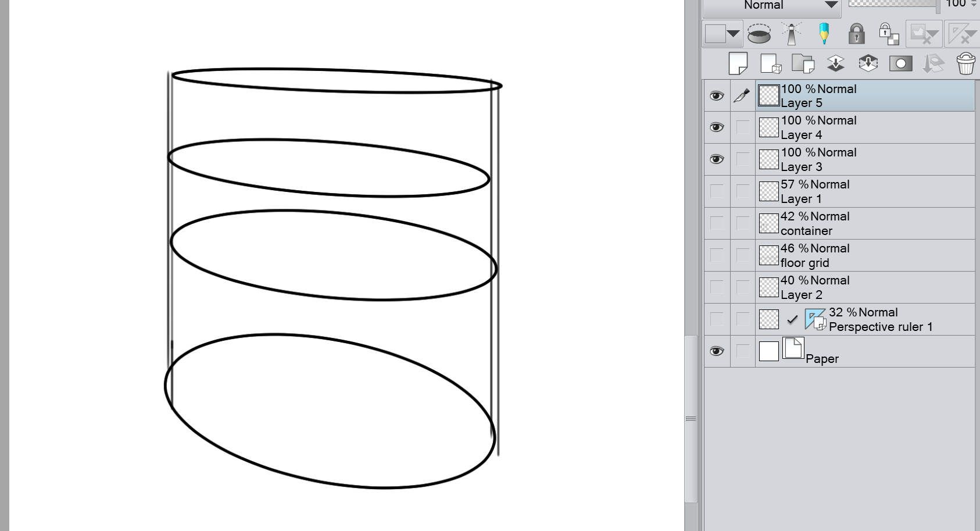
Task: Delete layer with trash can icon
Action: (x=965, y=64)
